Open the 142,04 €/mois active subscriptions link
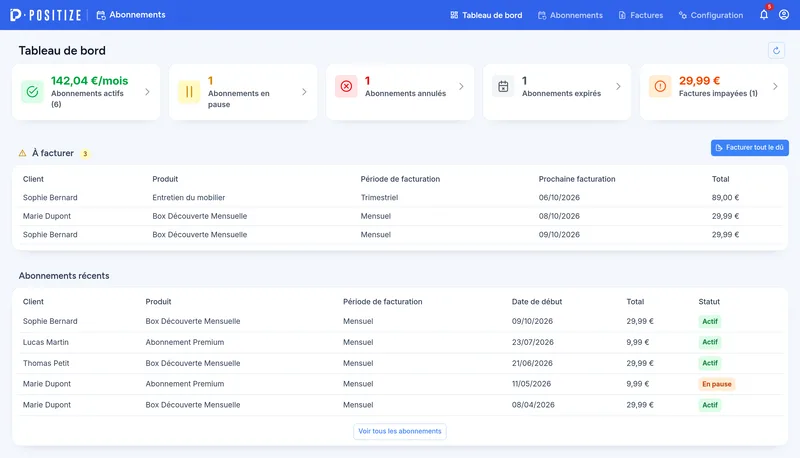 tap(89, 81)
